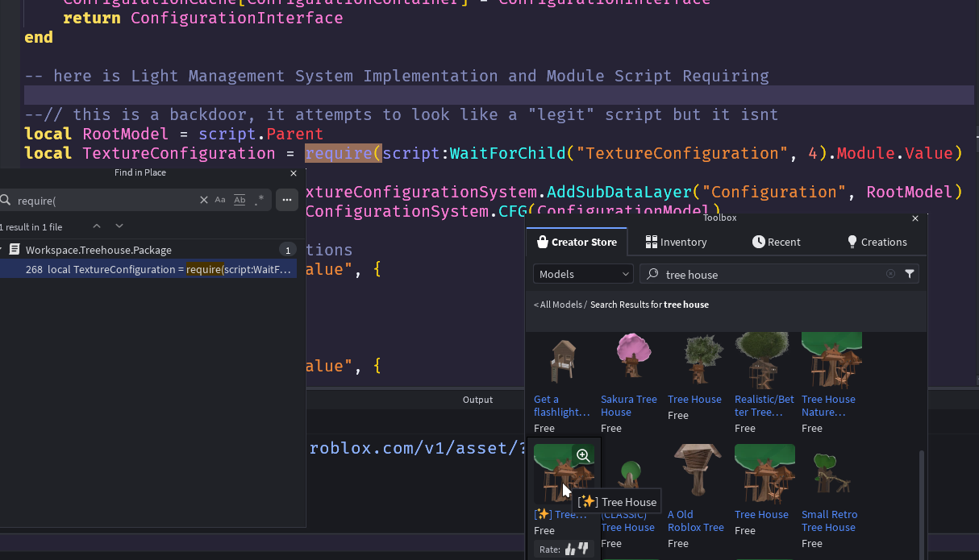Enable regular expression search toggle

(259, 200)
